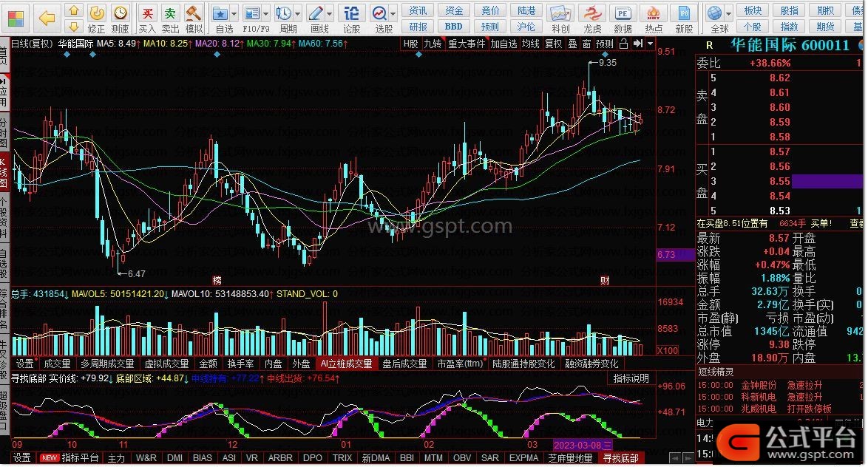Toggle the 预测 forecast option on chart toolbar
The height and width of the screenshot is (467, 868).
pyautogui.click(x=605, y=44)
